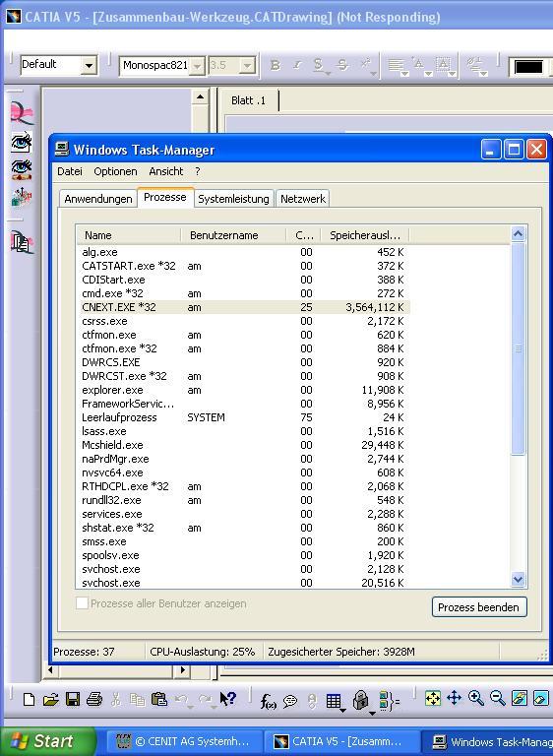Expand the anchor point A dropdown
The image size is (553, 756).
click(429, 74)
